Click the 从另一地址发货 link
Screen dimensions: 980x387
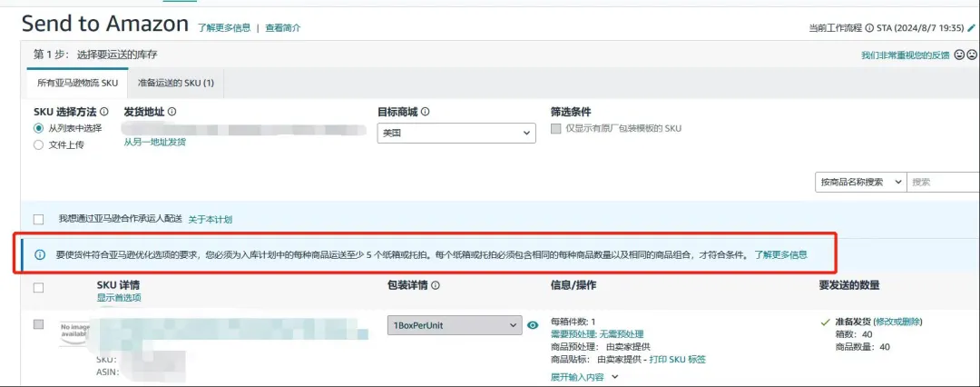click(155, 143)
